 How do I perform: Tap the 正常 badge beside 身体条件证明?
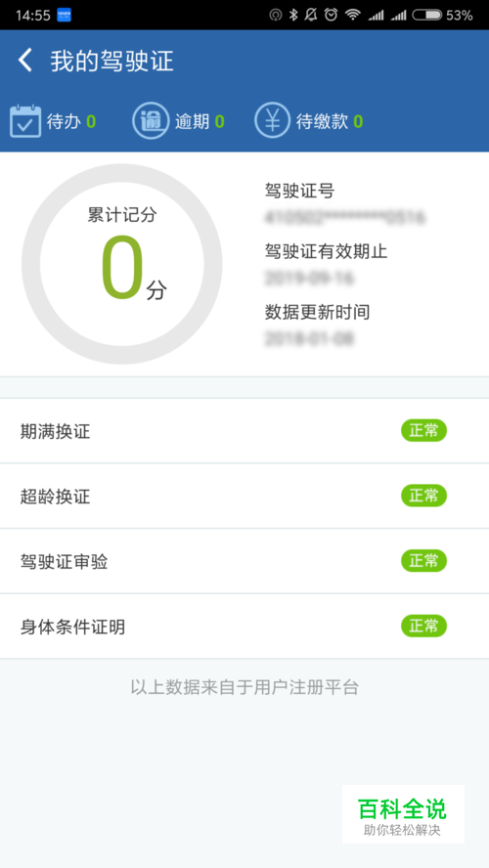[423, 627]
